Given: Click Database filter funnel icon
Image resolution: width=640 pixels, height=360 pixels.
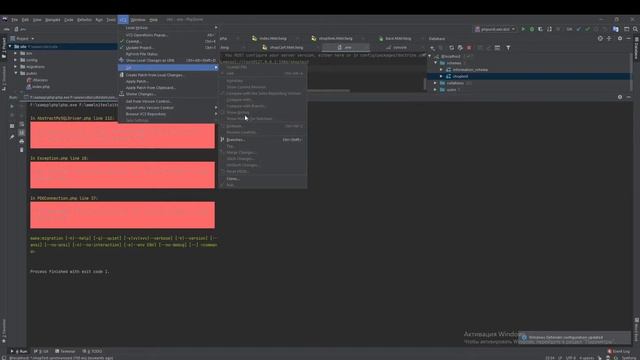Looking at the screenshot, I should click(x=508, y=48).
